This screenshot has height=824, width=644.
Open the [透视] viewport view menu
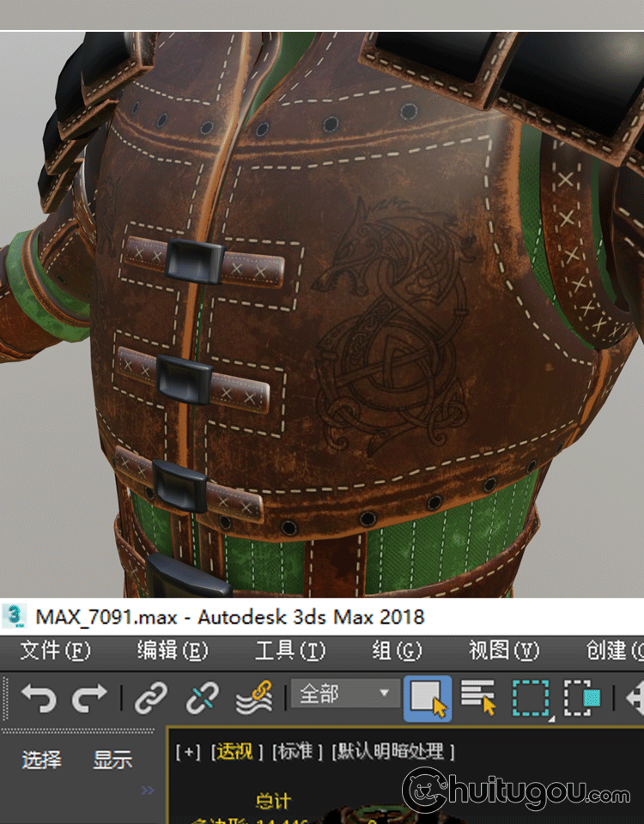tap(234, 752)
